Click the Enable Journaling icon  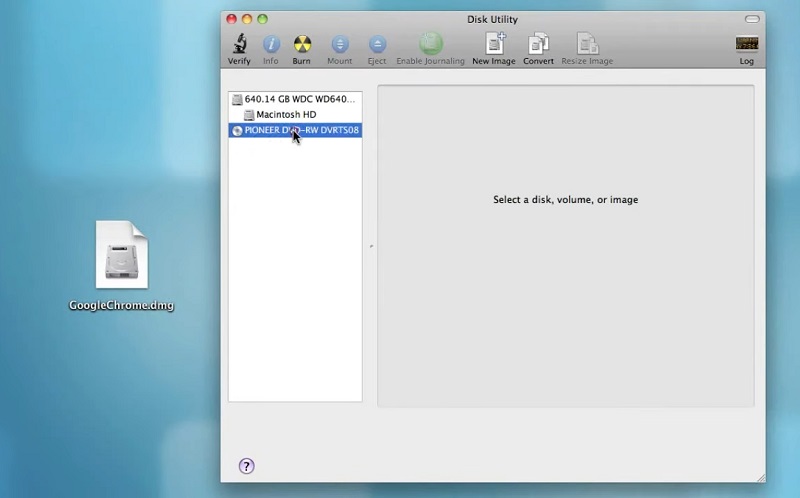tap(430, 44)
